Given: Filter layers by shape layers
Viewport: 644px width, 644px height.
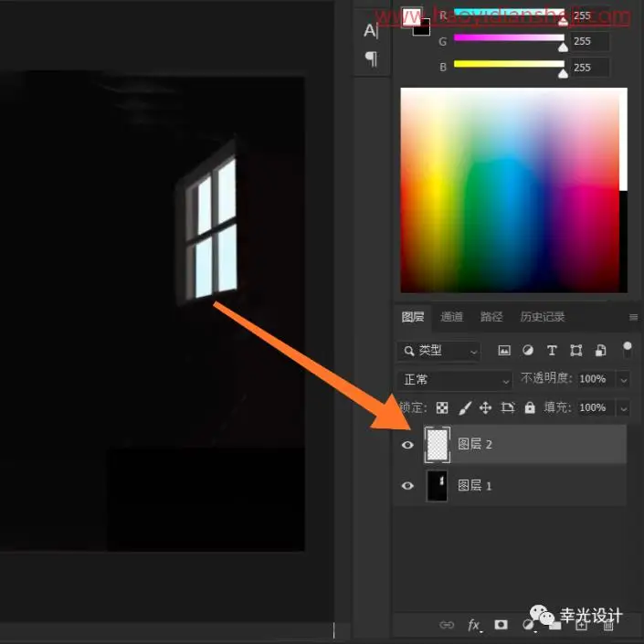Looking at the screenshot, I should pyautogui.click(x=575, y=351).
